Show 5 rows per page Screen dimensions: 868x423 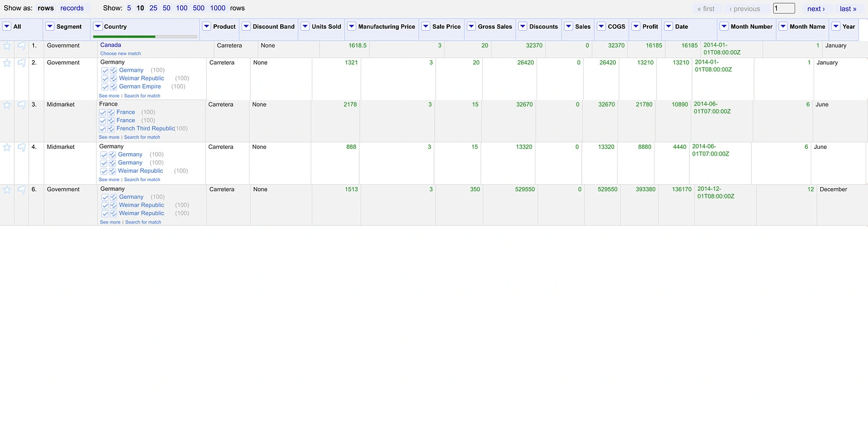(x=129, y=8)
